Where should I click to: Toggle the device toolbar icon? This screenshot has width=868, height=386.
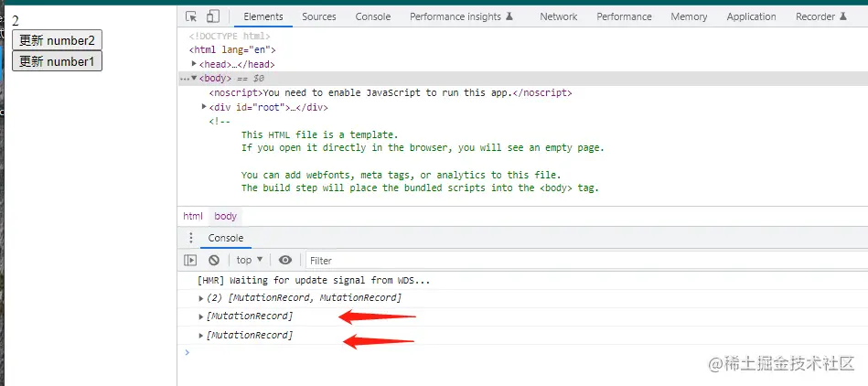click(x=213, y=16)
